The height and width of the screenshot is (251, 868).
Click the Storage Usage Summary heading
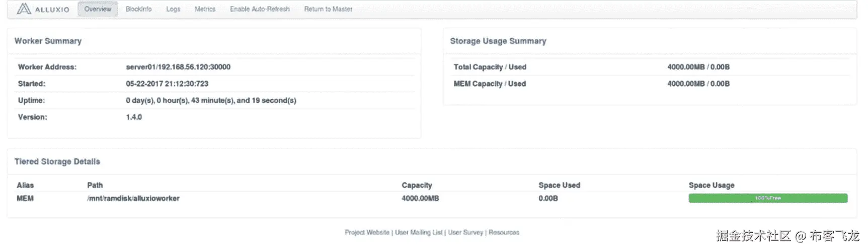[x=498, y=41]
